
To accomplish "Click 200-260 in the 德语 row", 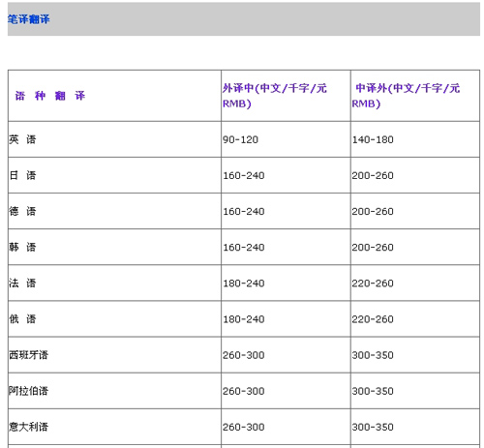I will (373, 211).
